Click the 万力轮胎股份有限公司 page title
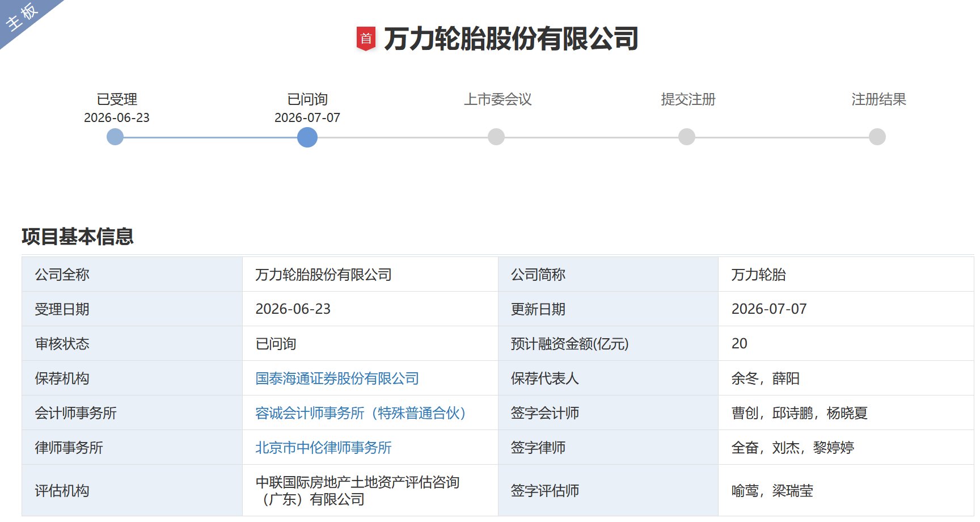Image resolution: width=980 pixels, height=522 pixels. point(511,39)
